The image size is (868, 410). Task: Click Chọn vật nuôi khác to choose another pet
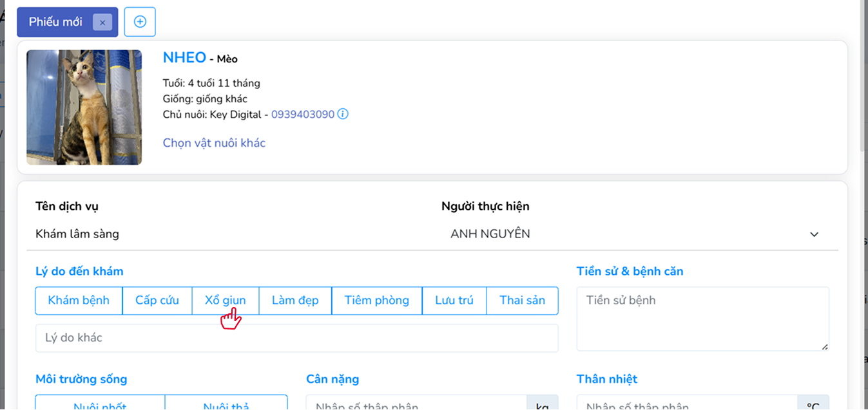214,143
